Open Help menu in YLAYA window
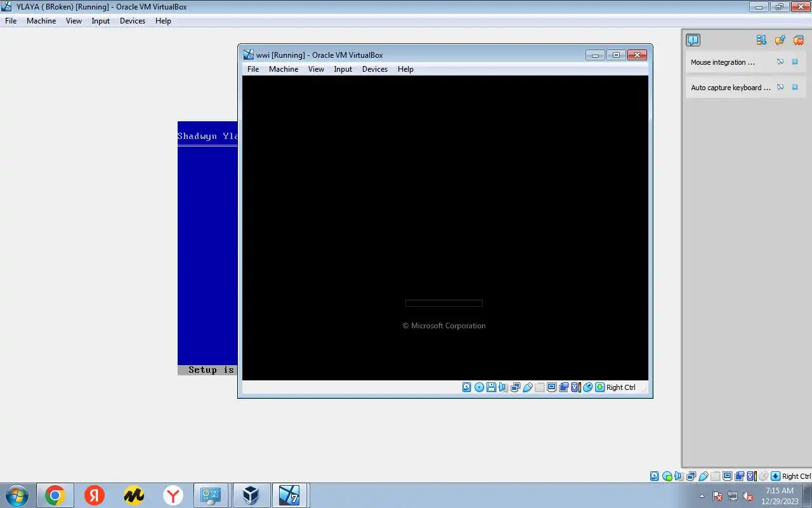This screenshot has width=812, height=508. (163, 21)
